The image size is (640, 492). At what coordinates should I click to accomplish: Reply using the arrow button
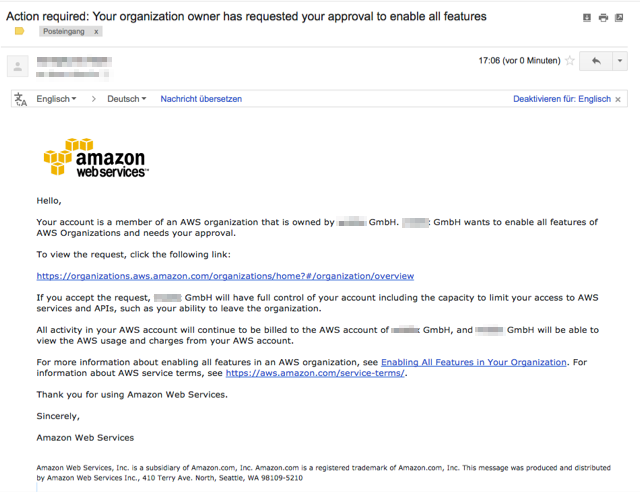tap(596, 61)
